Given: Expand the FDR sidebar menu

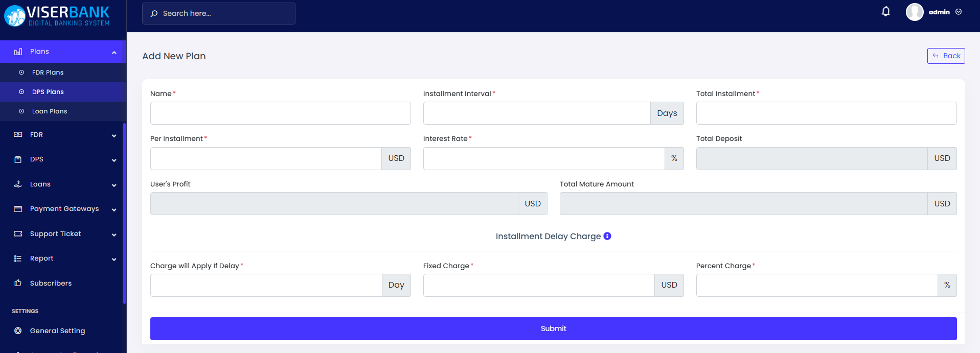Looking at the screenshot, I should click(x=114, y=135).
